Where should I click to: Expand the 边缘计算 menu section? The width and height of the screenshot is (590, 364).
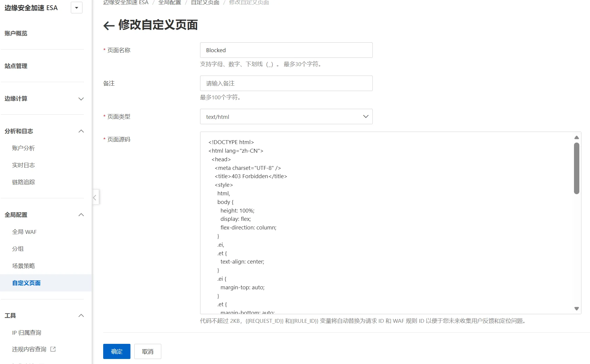(81, 99)
